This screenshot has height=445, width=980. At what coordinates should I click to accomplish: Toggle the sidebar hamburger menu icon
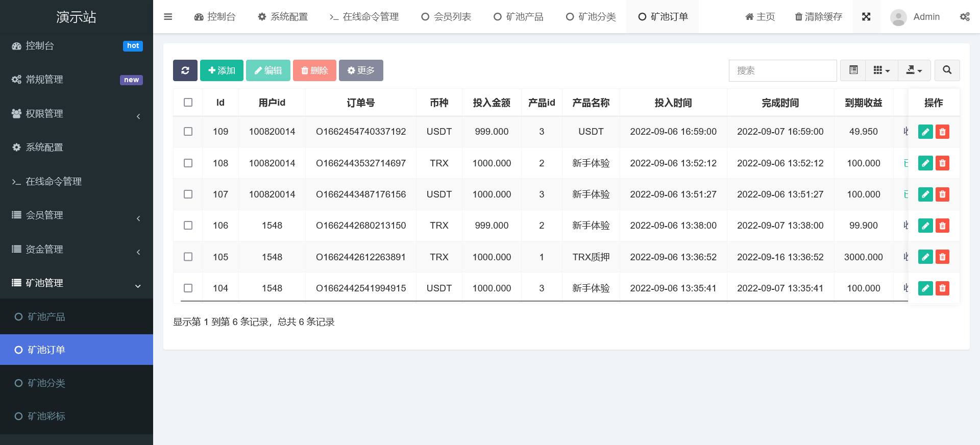[168, 17]
